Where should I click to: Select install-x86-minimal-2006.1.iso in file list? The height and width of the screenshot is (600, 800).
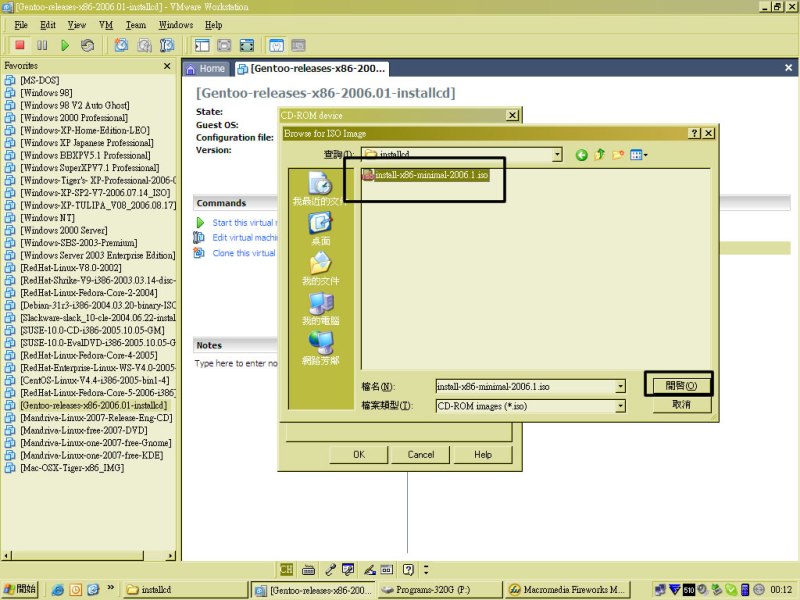pos(426,175)
